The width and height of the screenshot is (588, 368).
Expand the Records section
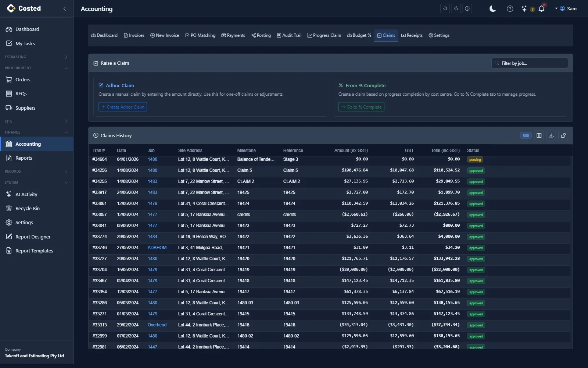pyautogui.click(x=36, y=171)
